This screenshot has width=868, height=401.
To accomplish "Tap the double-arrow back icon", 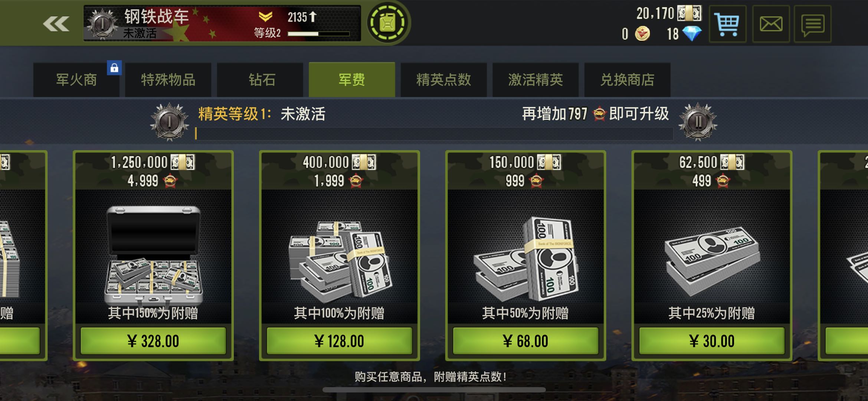I will 56,24.
